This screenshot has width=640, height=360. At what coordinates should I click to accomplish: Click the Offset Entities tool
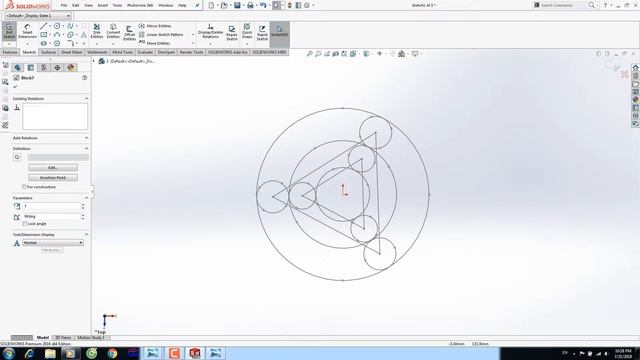click(129, 33)
